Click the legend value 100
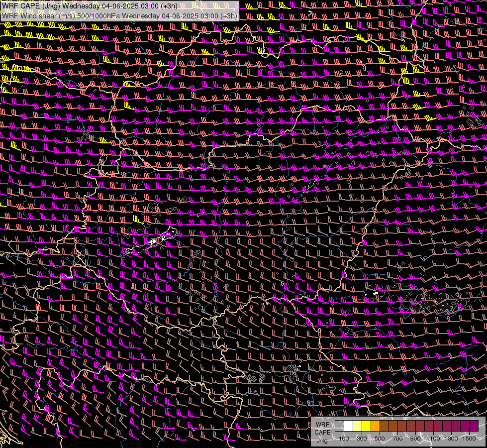 344,439
